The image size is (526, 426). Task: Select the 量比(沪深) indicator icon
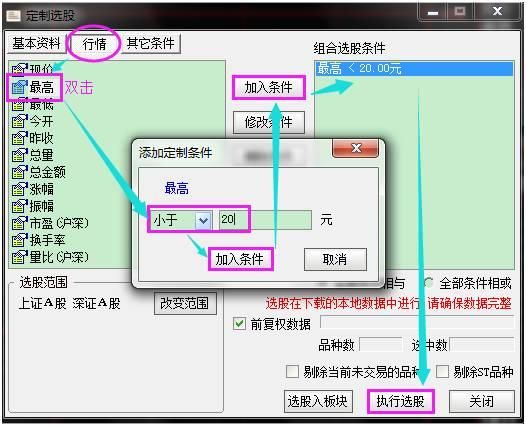(19, 257)
